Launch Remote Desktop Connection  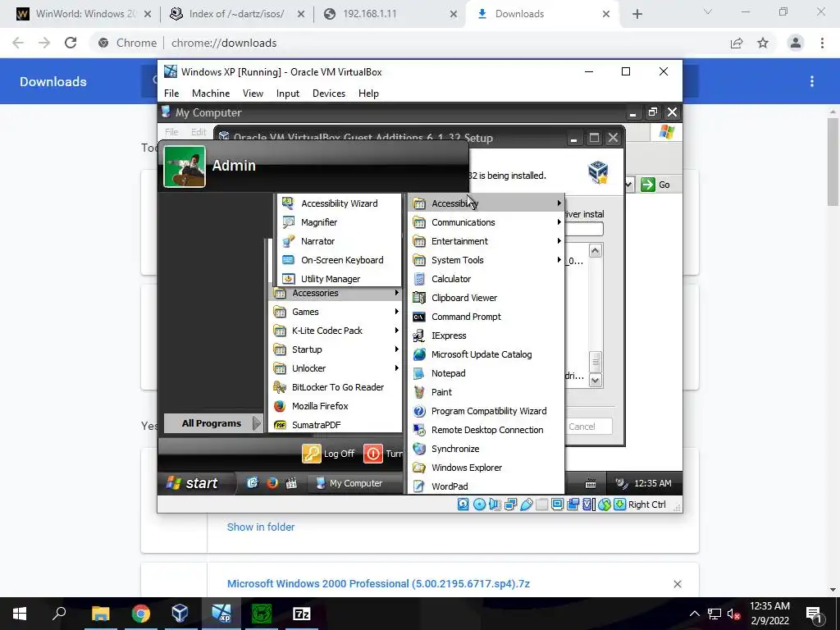486,430
